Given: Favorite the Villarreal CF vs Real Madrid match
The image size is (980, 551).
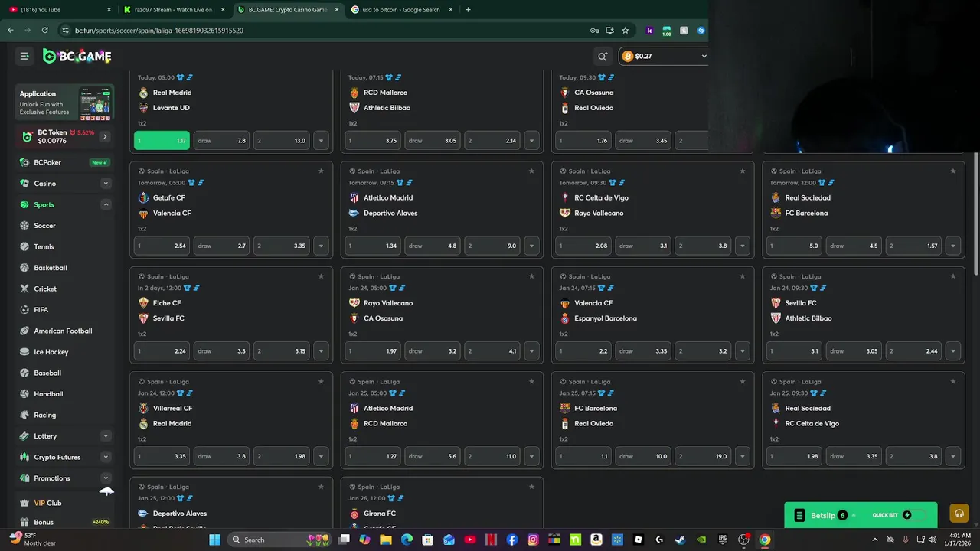Looking at the screenshot, I should click(x=321, y=382).
